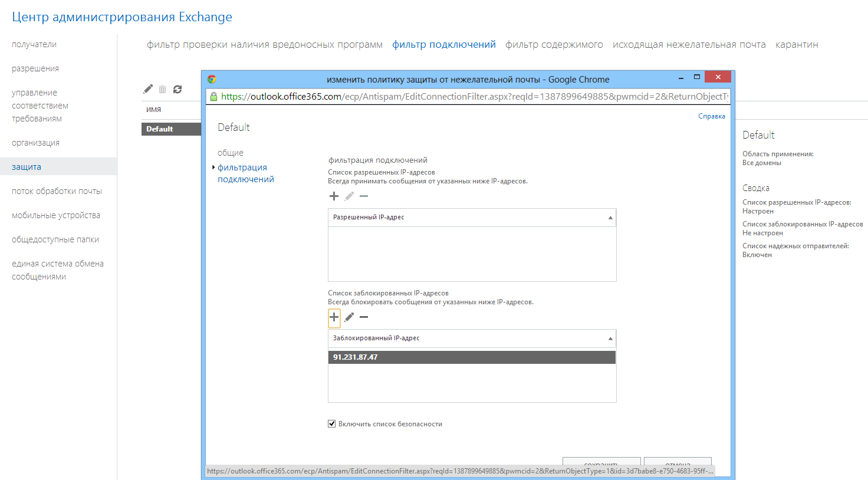Switch to the quarantine tab
Image resolution: width=868 pixels, height=480 pixels.
click(x=796, y=45)
